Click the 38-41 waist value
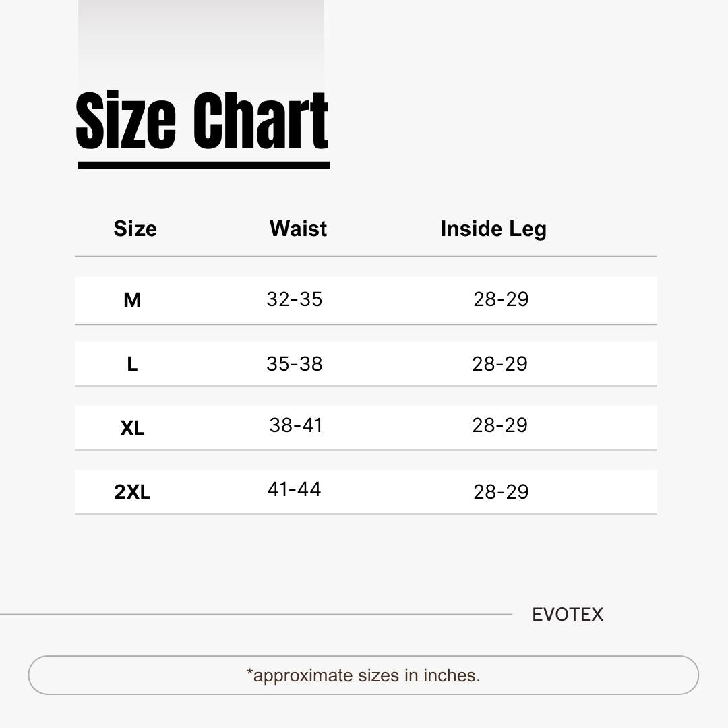 [x=296, y=425]
